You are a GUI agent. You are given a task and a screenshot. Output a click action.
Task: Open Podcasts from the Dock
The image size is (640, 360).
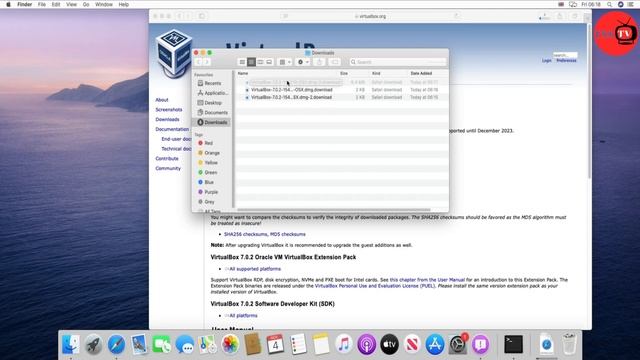(367, 344)
